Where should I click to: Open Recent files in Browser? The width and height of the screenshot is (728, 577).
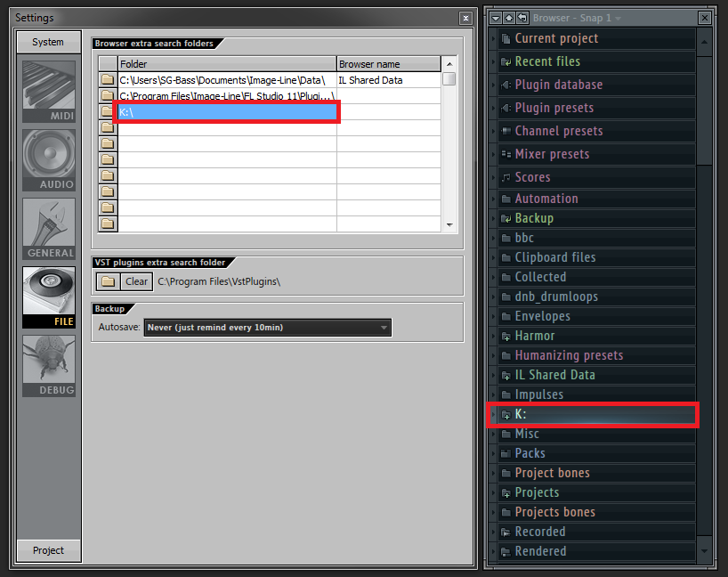596,61
